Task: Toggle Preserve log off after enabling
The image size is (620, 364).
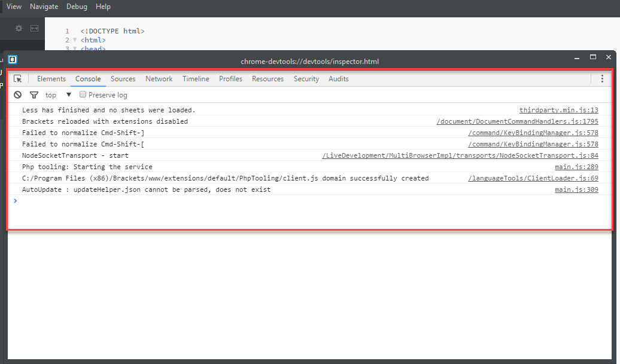Action: point(83,94)
